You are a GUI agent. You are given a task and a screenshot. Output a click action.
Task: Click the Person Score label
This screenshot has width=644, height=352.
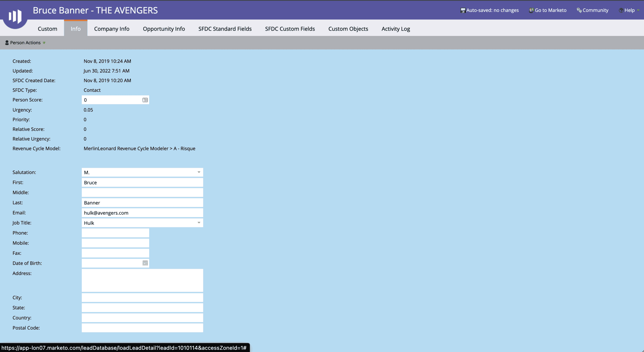coord(28,100)
